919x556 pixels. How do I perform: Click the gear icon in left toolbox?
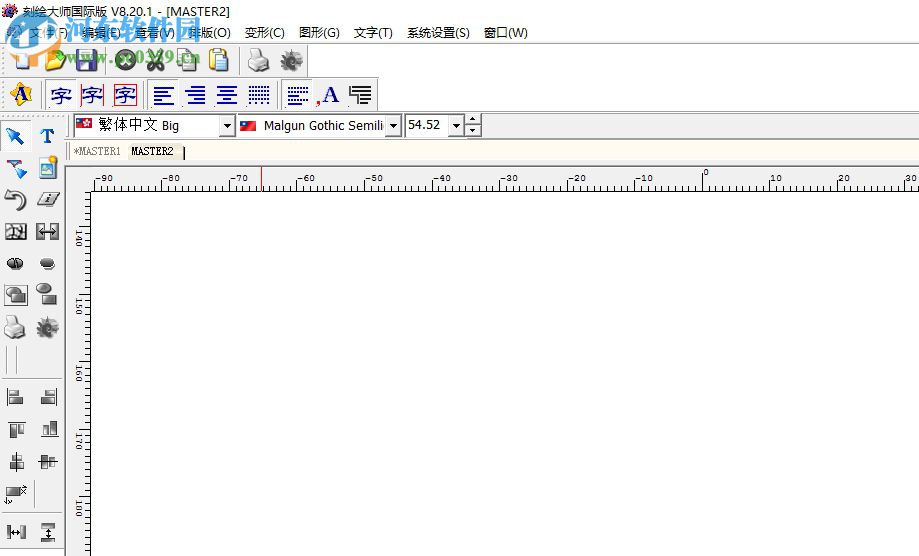click(x=47, y=327)
